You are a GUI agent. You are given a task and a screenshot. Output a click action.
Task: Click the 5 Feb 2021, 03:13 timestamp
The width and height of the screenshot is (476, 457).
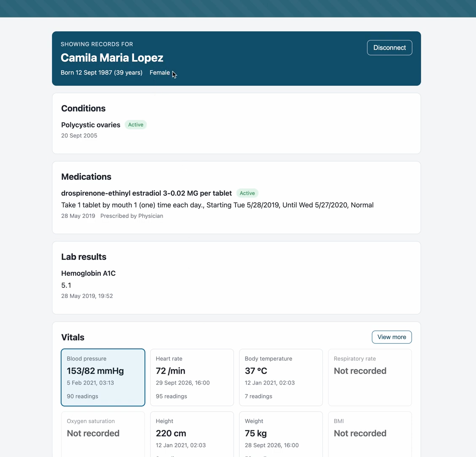coord(91,383)
